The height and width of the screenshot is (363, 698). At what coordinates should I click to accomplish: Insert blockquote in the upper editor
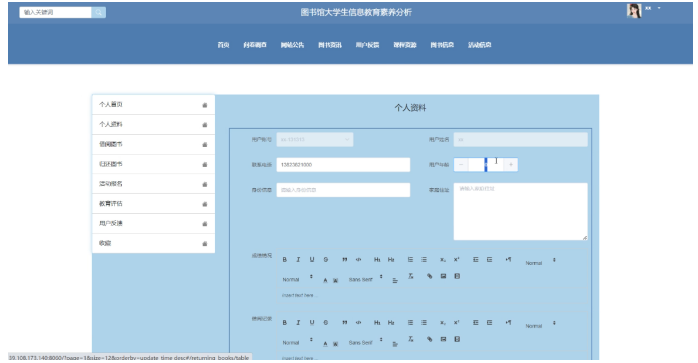click(x=345, y=260)
